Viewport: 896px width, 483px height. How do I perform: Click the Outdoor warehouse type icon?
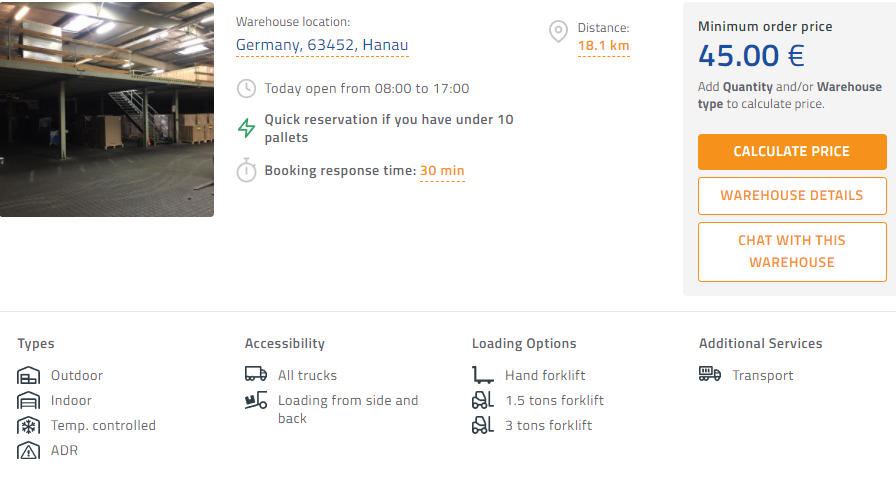click(28, 376)
